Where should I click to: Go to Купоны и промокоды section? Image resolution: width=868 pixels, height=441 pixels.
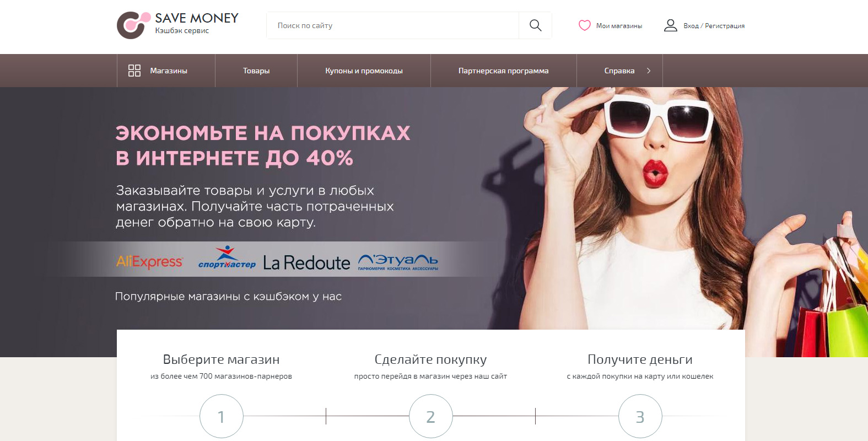[364, 71]
